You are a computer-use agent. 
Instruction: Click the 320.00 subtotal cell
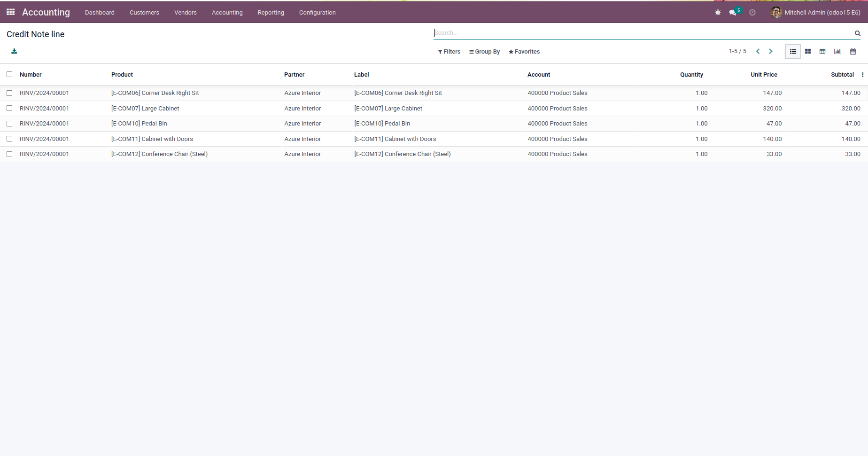tap(851, 109)
